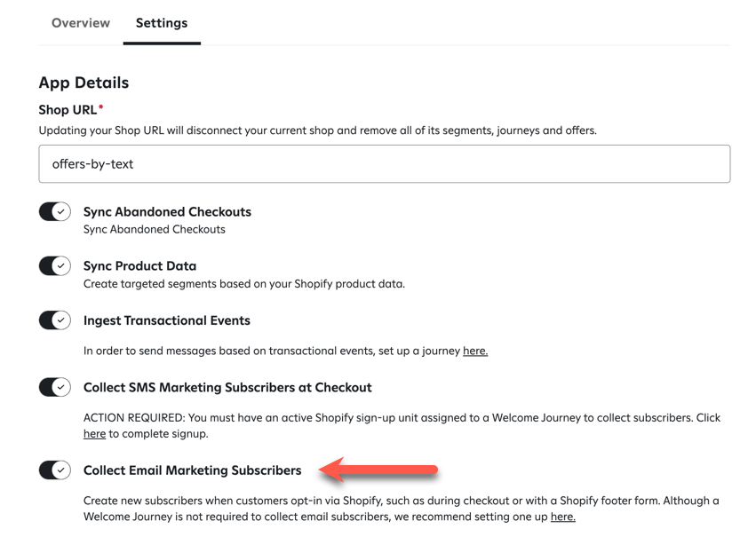Image resolution: width=756 pixels, height=537 pixels.
Task: Disable Collect SMS Marketing Subscribers at Checkout
Action: tap(54, 388)
